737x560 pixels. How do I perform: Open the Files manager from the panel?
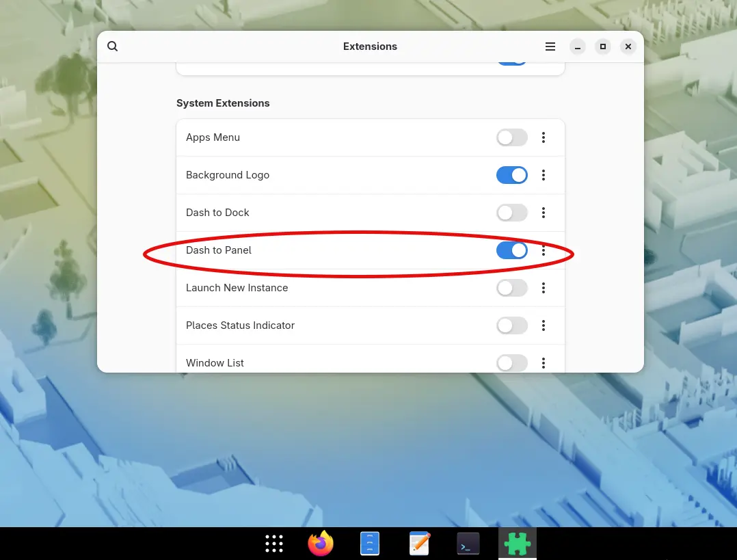coord(370,544)
